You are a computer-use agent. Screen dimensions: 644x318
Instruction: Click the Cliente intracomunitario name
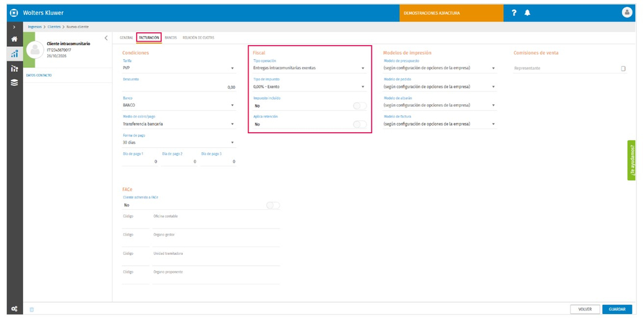(x=69, y=44)
